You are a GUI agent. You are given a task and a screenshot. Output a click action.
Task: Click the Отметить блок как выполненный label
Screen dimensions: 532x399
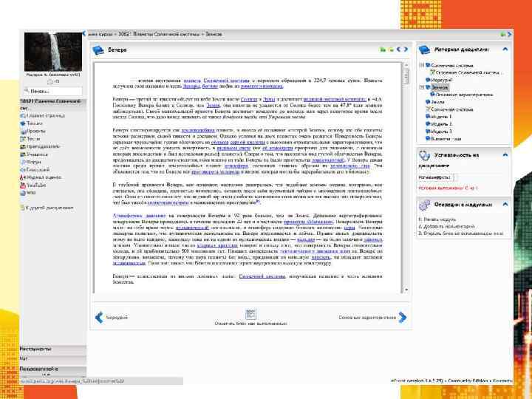point(250,324)
